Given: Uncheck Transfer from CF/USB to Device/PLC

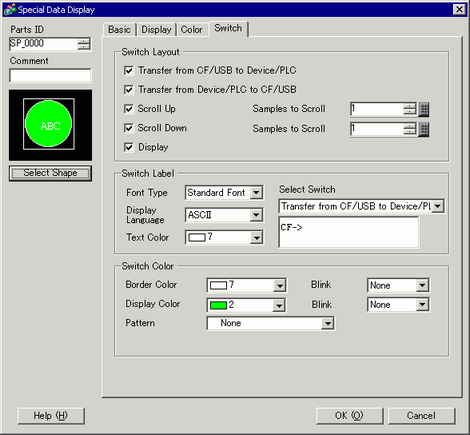Looking at the screenshot, I should click(x=129, y=71).
